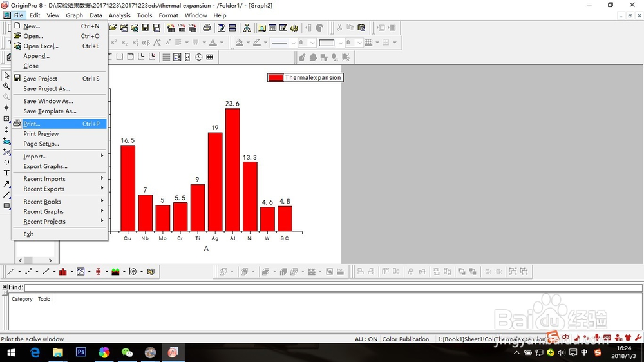Image resolution: width=644 pixels, height=362 pixels.
Task: Choose Save Window As... entry
Action: 59,101
